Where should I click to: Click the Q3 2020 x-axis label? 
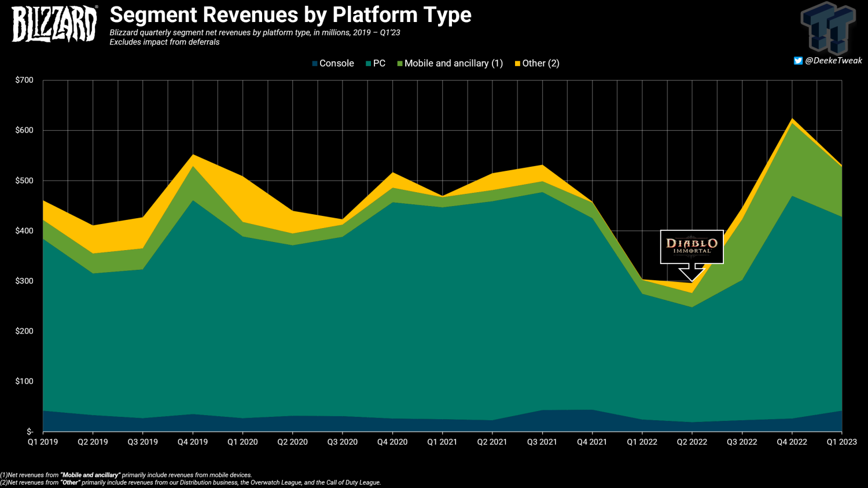pos(343,442)
